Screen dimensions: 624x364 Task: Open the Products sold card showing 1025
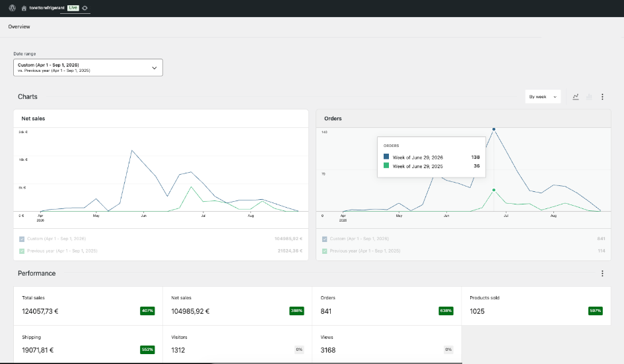pos(536,306)
